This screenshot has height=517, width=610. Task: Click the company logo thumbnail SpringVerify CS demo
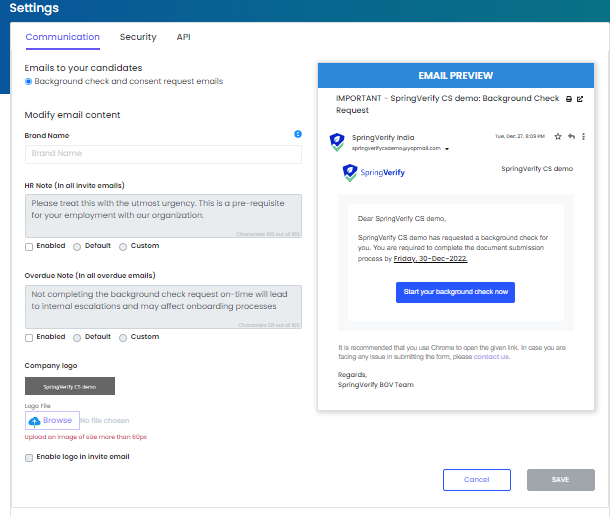70,386
